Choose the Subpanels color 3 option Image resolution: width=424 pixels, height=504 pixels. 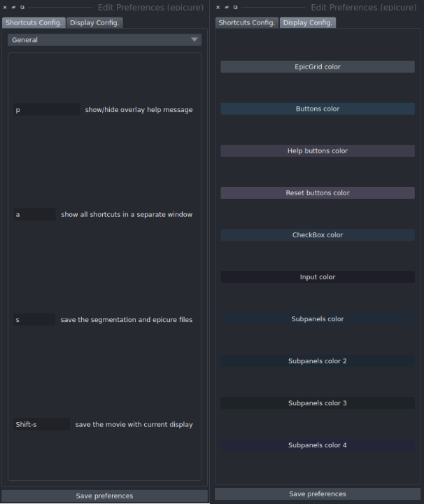click(318, 403)
